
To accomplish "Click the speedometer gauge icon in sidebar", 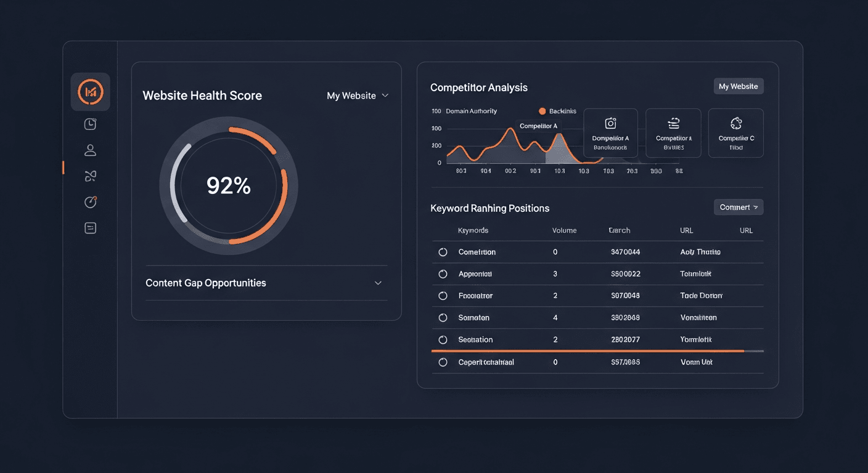I will [90, 202].
